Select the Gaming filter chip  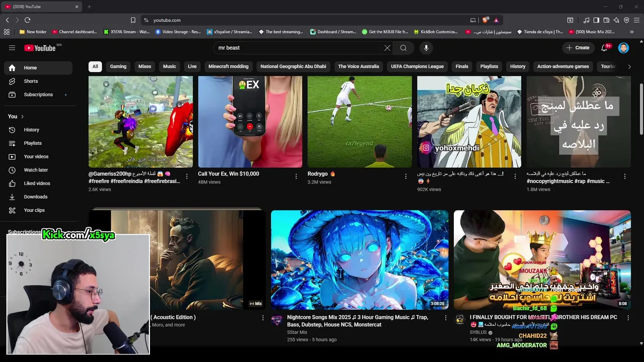pos(118,66)
